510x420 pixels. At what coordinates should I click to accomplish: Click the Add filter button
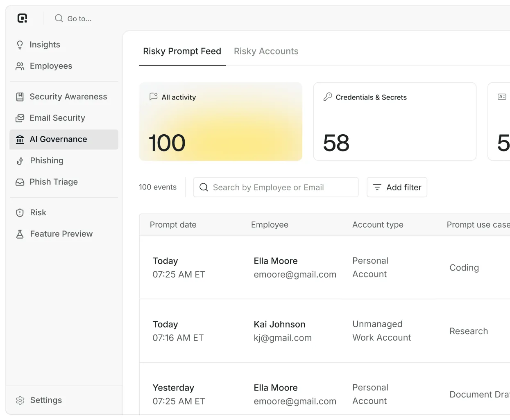pyautogui.click(x=397, y=187)
